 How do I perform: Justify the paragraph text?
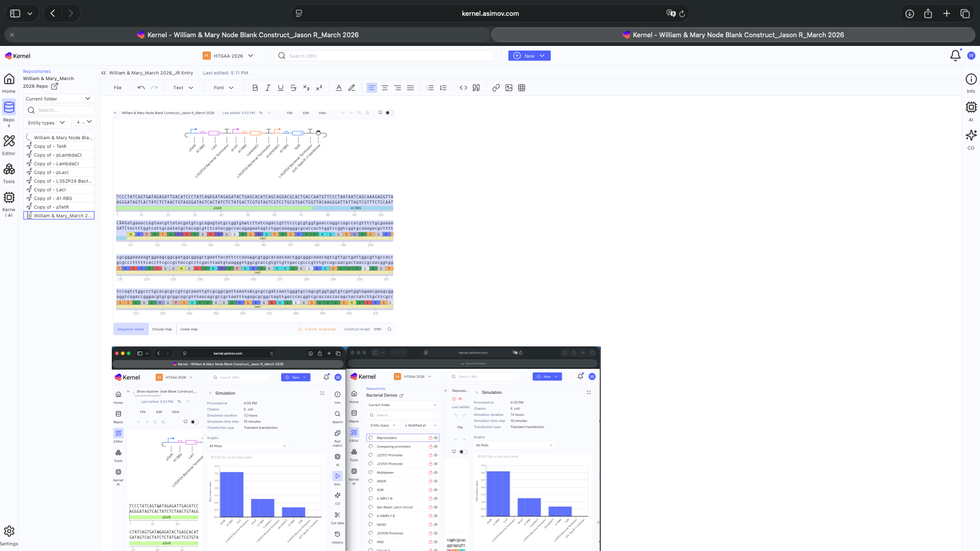(410, 88)
